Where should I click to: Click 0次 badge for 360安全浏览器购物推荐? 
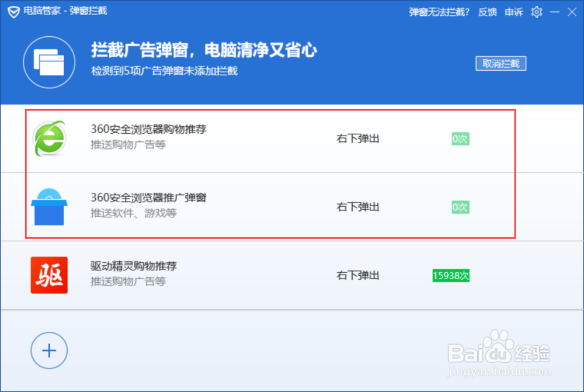460,138
